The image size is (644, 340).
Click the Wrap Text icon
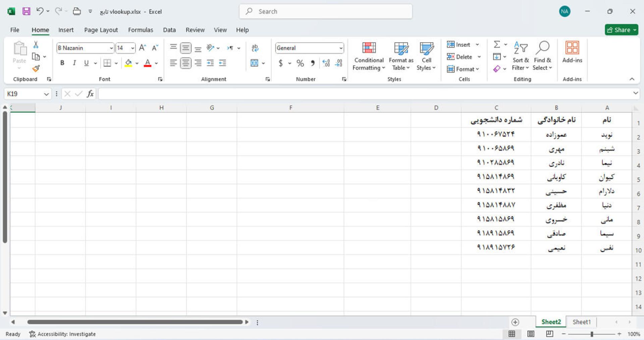coord(255,48)
